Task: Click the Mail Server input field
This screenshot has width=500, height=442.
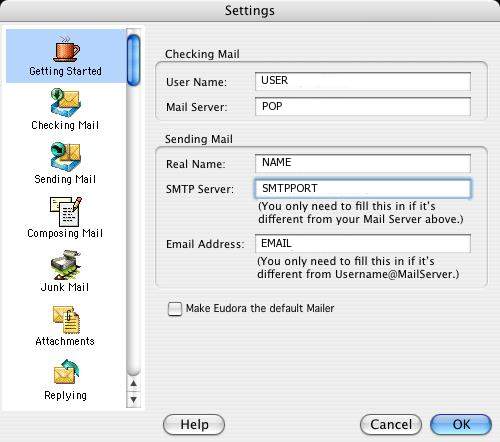Action: click(363, 107)
